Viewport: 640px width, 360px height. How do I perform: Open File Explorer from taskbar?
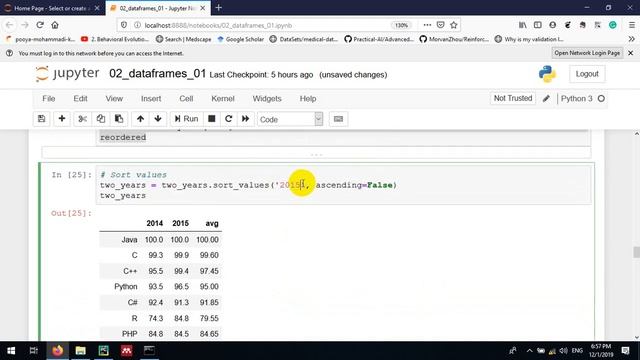tap(80, 351)
